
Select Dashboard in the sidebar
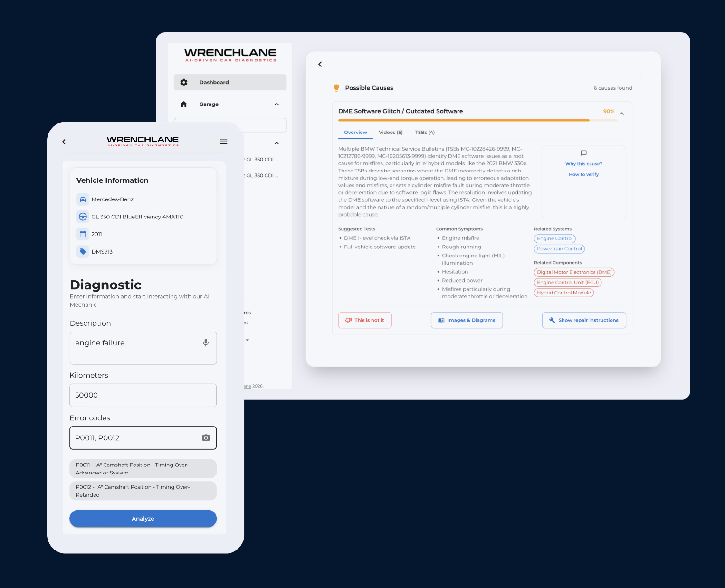230,82
